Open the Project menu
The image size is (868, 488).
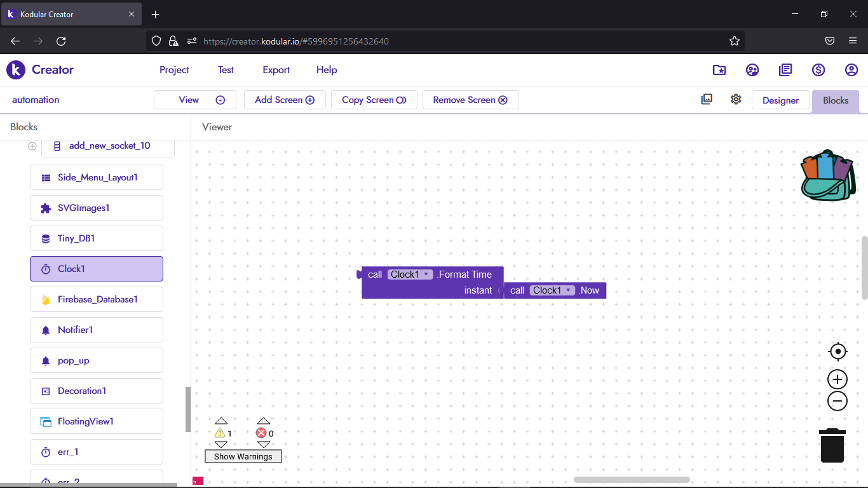click(174, 70)
